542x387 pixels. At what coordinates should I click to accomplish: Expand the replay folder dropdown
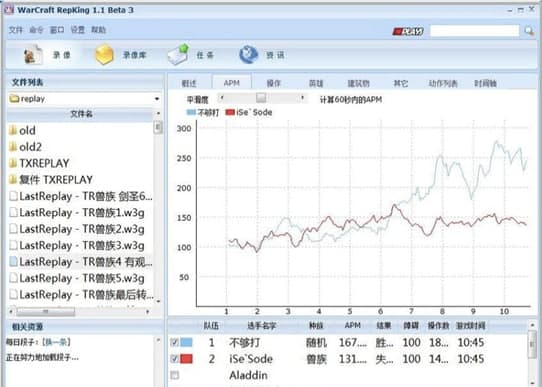pyautogui.click(x=157, y=99)
